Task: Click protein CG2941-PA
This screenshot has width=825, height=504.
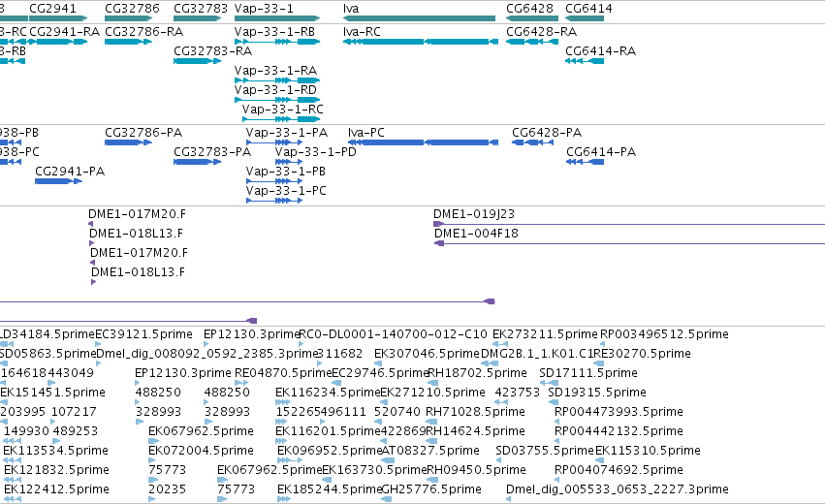Action: [58, 181]
